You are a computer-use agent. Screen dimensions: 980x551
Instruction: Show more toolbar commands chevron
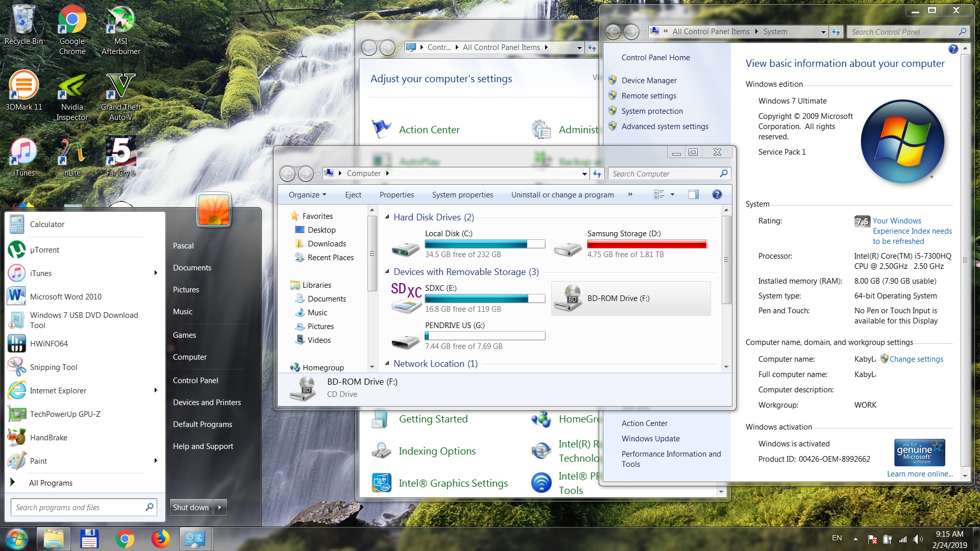(x=630, y=194)
